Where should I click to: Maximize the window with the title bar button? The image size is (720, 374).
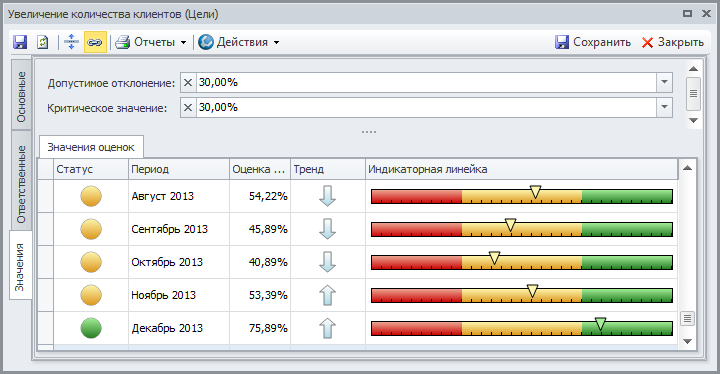(x=687, y=14)
